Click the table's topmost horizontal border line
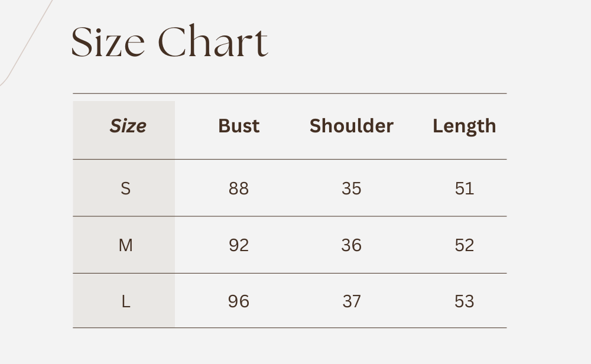The width and height of the screenshot is (591, 364). [x=290, y=93]
